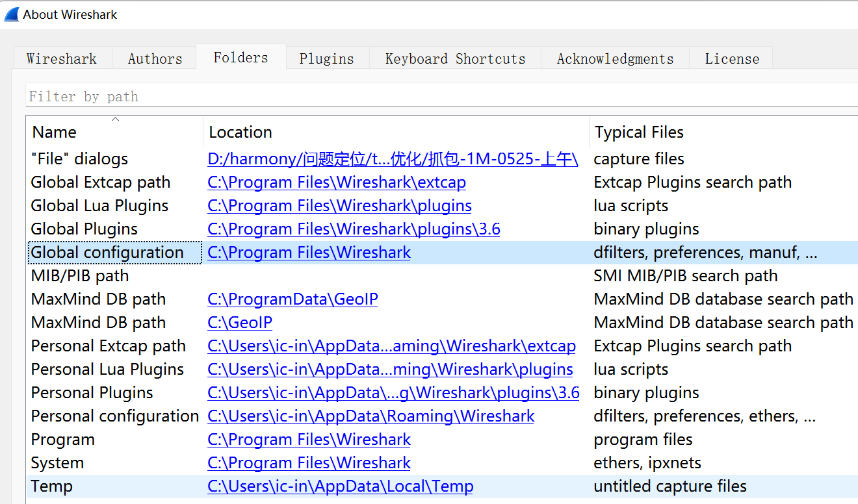Viewport: 858px width, 504px height.
Task: Open Global Lua Plugins folder link
Action: point(339,206)
